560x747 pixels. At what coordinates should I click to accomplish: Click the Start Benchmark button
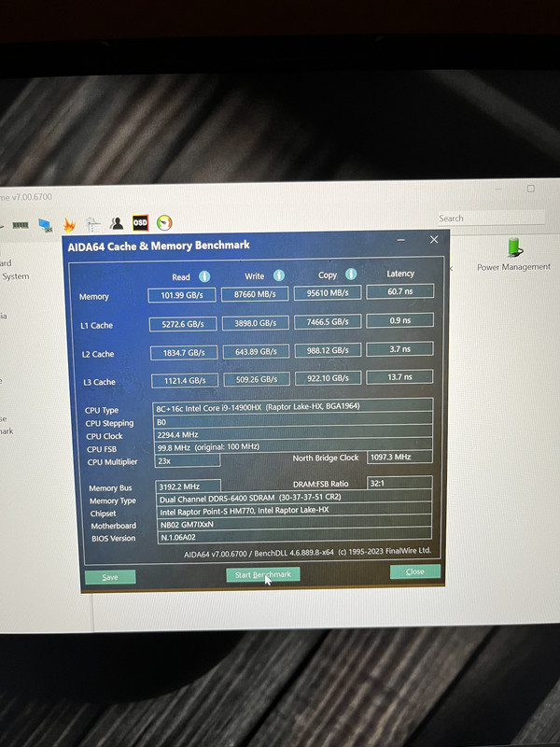[263, 574]
